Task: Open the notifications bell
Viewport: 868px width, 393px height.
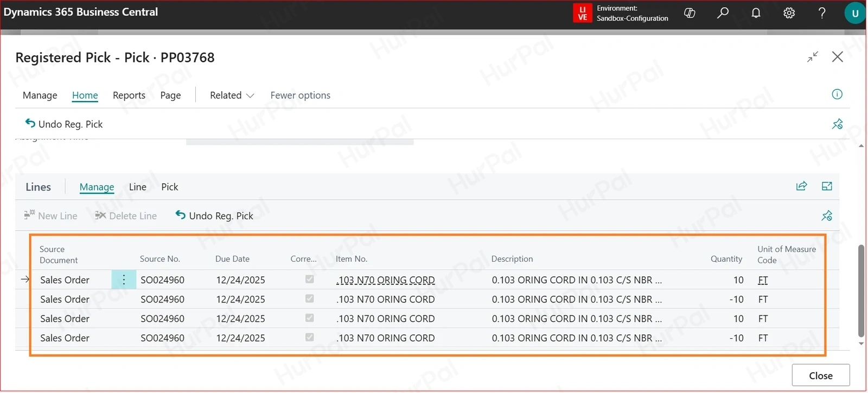Action: (x=756, y=13)
